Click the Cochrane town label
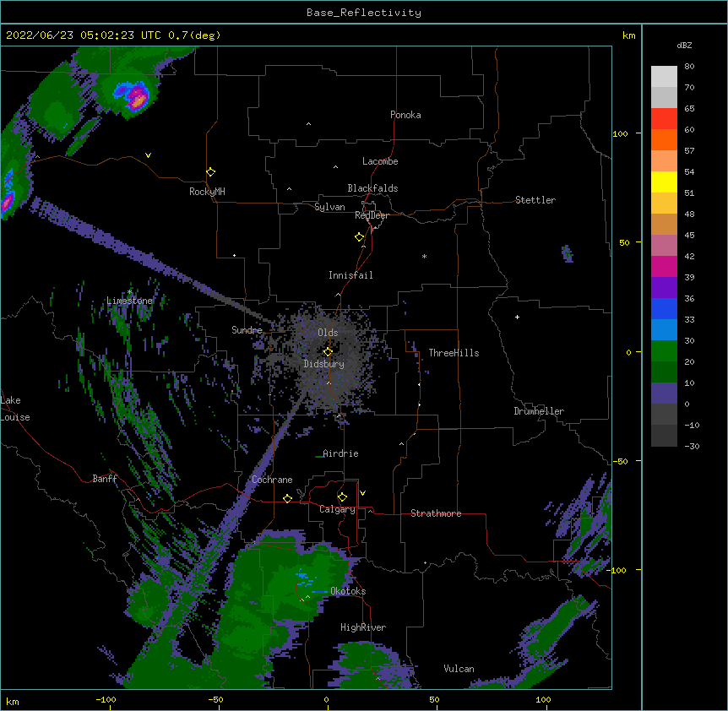 [272, 480]
